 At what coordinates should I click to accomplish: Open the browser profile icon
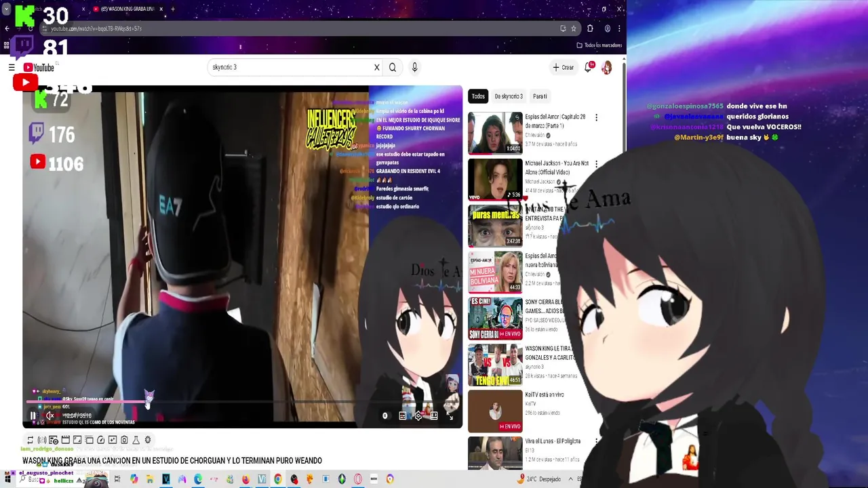pos(608,28)
